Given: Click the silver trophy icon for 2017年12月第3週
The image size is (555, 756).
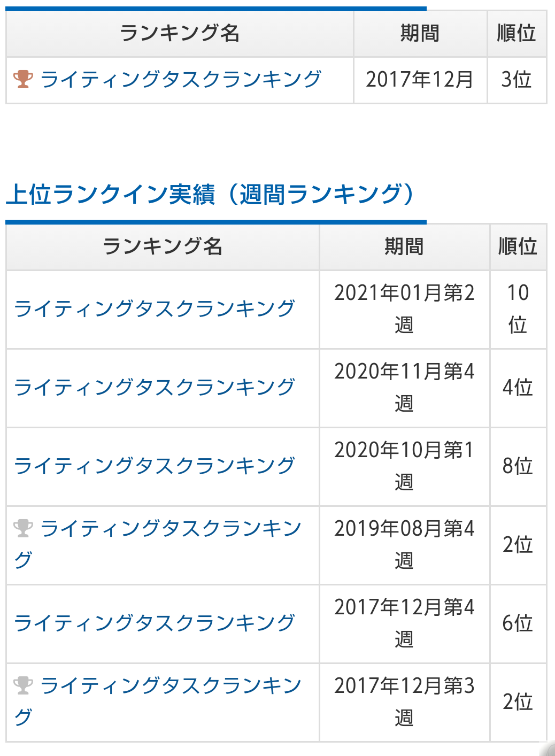Looking at the screenshot, I should pyautogui.click(x=23, y=685).
